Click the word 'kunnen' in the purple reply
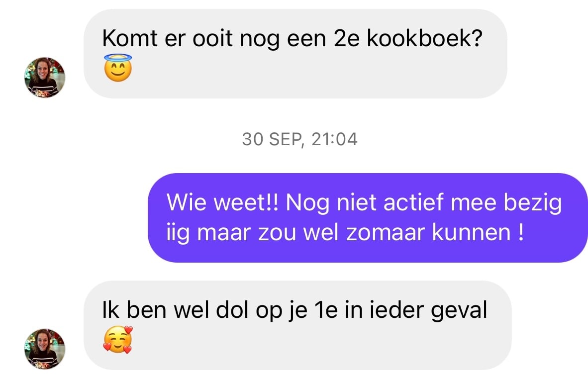 [472, 233]
